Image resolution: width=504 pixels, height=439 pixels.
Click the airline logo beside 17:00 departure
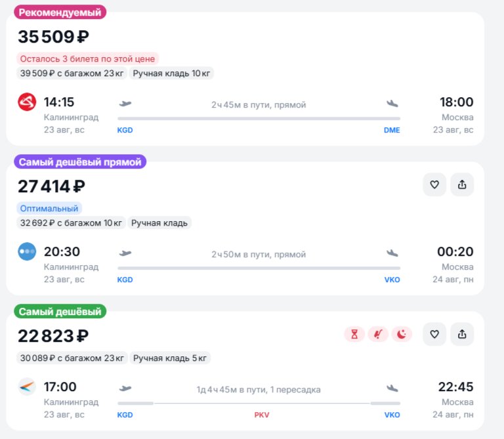[x=27, y=387]
